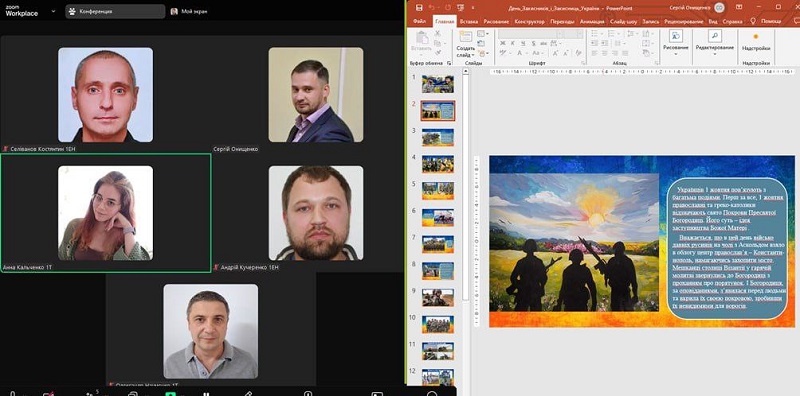Viewport: 800px width, 396px height.
Task: Switch to the Переходы tab
Action: click(563, 21)
